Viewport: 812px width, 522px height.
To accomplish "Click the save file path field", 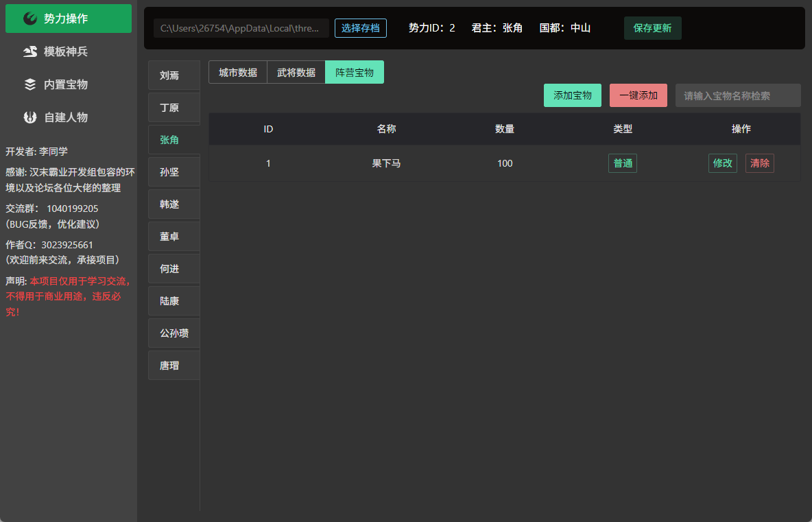I will pyautogui.click(x=241, y=28).
